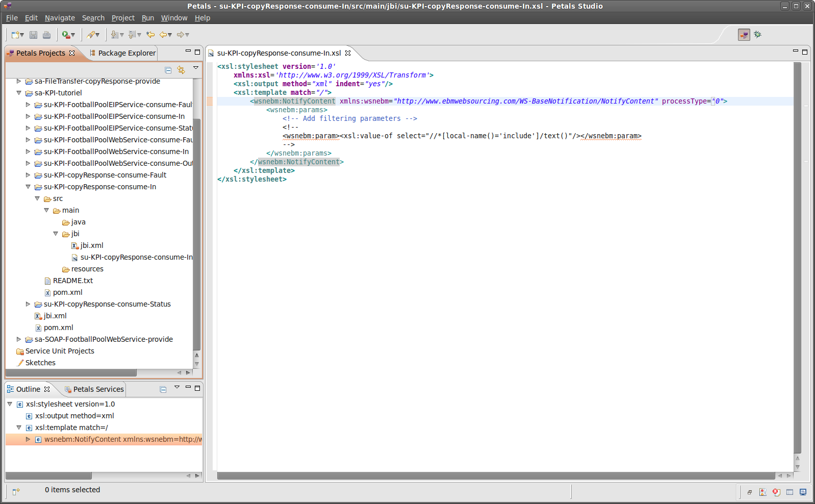This screenshot has height=504, width=815.
Task: Open the Navigate menu
Action: coord(60,18)
